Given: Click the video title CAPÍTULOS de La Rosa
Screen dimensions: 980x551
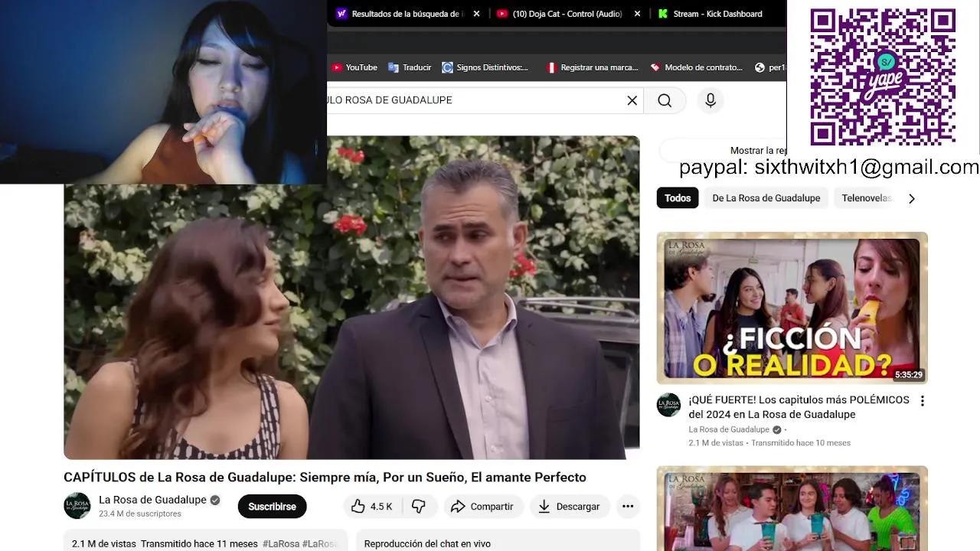Looking at the screenshot, I should pos(325,478).
